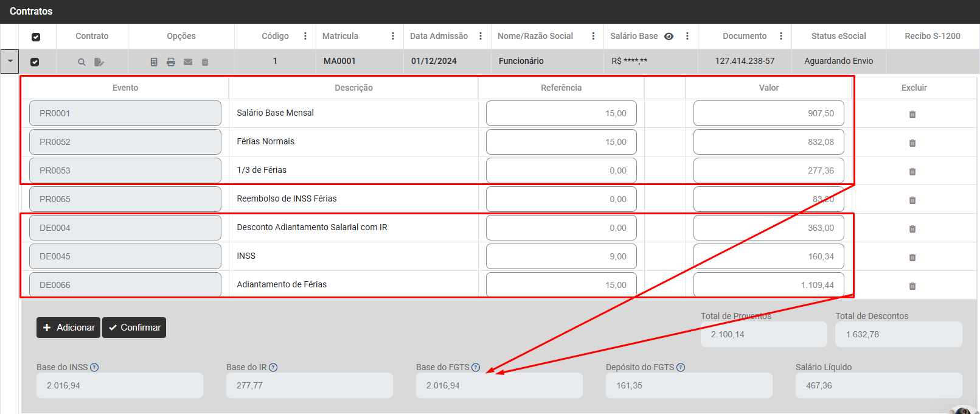Click the envelope email icon in Opções
The height and width of the screenshot is (414, 980).
188,62
